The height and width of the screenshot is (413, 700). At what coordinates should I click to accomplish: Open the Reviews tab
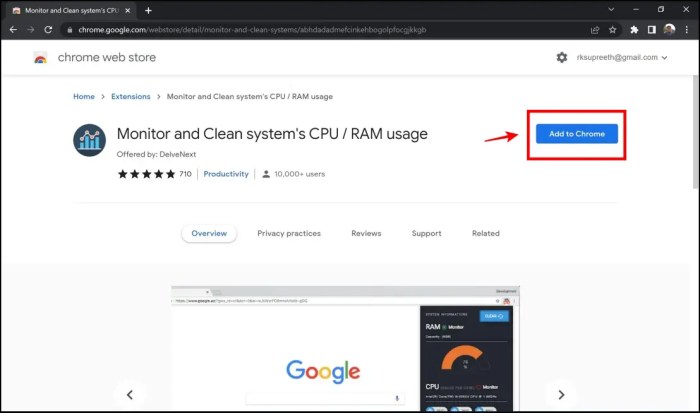click(x=366, y=234)
